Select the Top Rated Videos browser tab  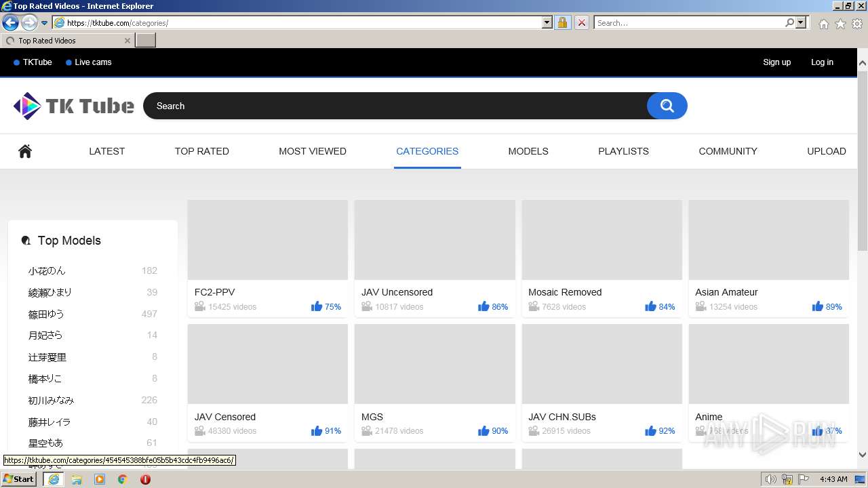pyautogui.click(x=68, y=41)
